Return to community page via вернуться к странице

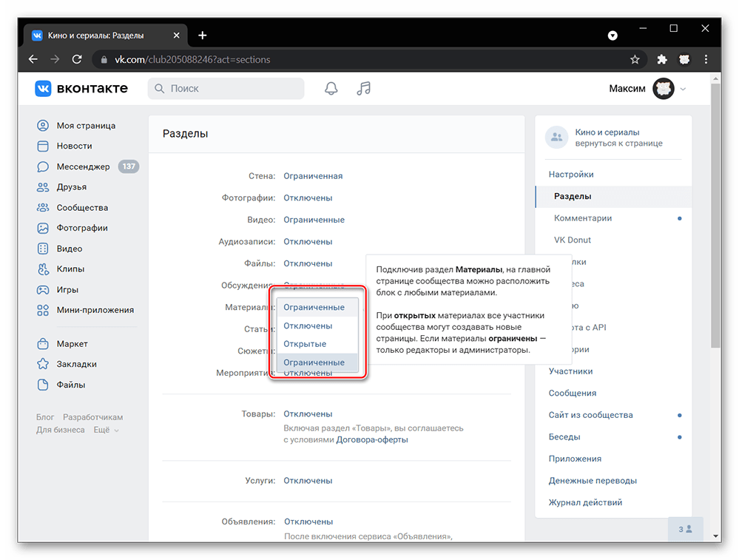pyautogui.click(x=619, y=144)
